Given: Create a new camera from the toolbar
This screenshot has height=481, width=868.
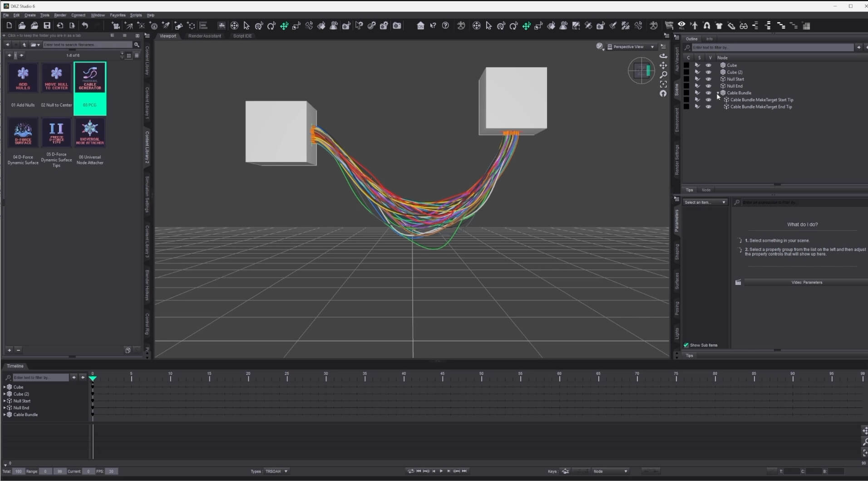Looking at the screenshot, I should click(x=116, y=26).
